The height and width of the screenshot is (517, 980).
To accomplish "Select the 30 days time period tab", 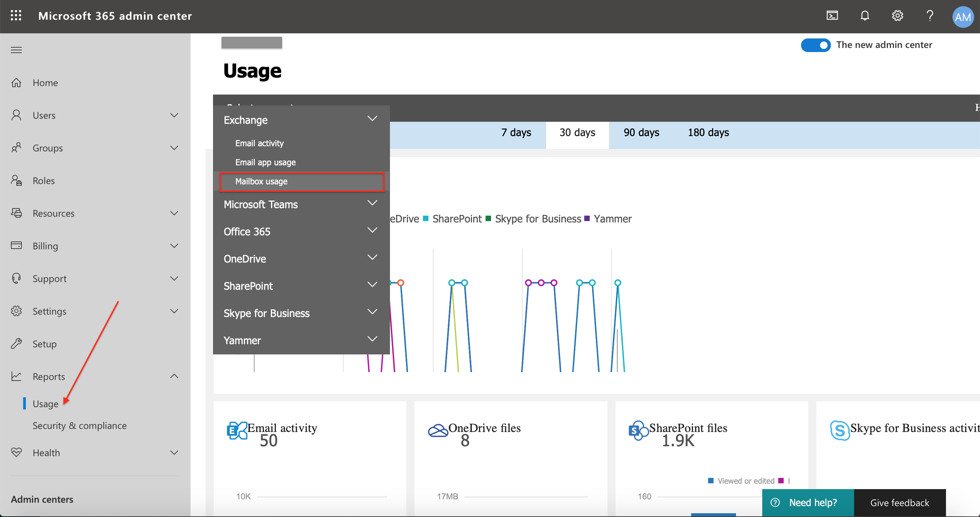I will coord(577,133).
